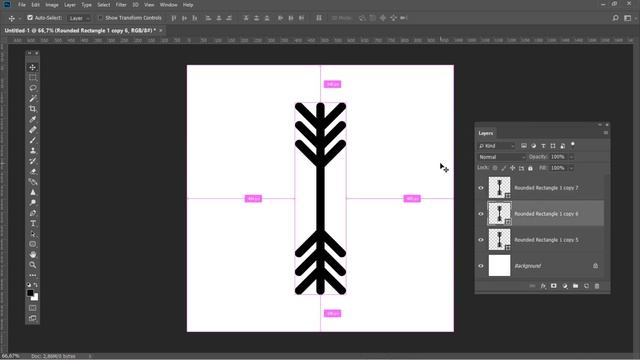This screenshot has width=640, height=360.
Task: Select the Shape tool
Action: pos(33,244)
